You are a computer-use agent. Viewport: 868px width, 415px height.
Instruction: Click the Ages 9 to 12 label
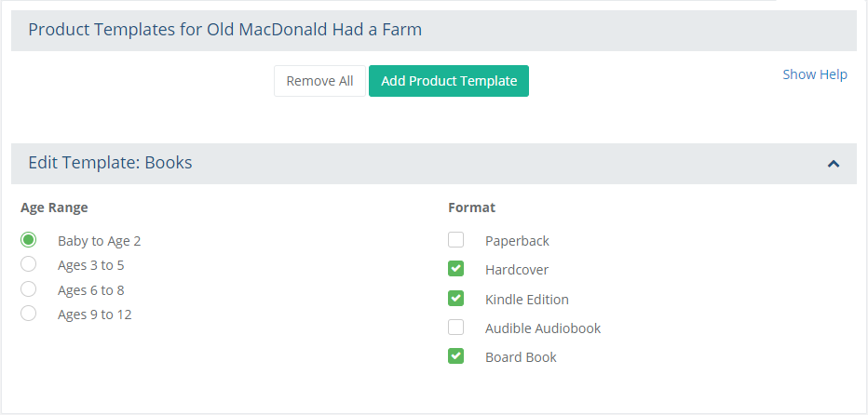(x=95, y=315)
